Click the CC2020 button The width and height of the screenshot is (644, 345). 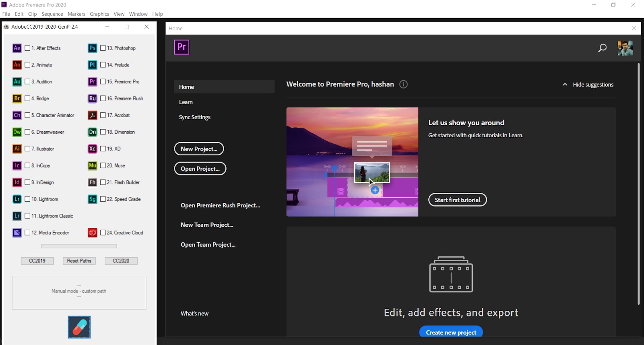click(x=121, y=261)
